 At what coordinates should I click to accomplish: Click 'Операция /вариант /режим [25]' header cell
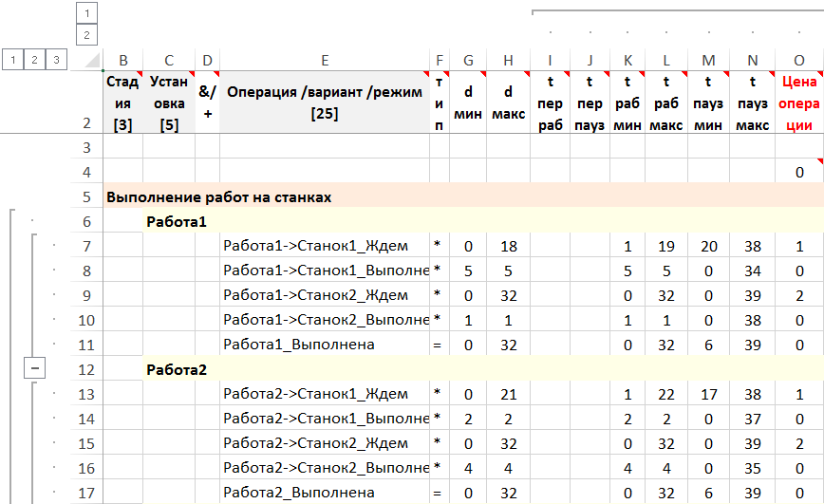(x=325, y=103)
